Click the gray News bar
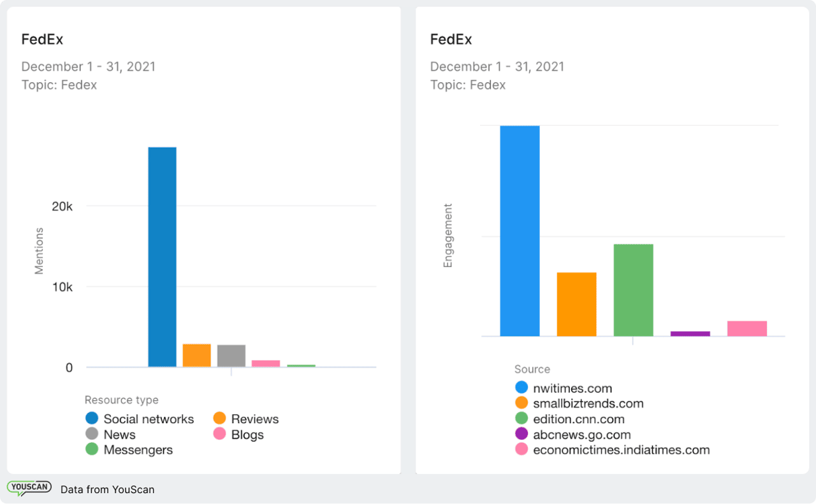 click(x=231, y=356)
